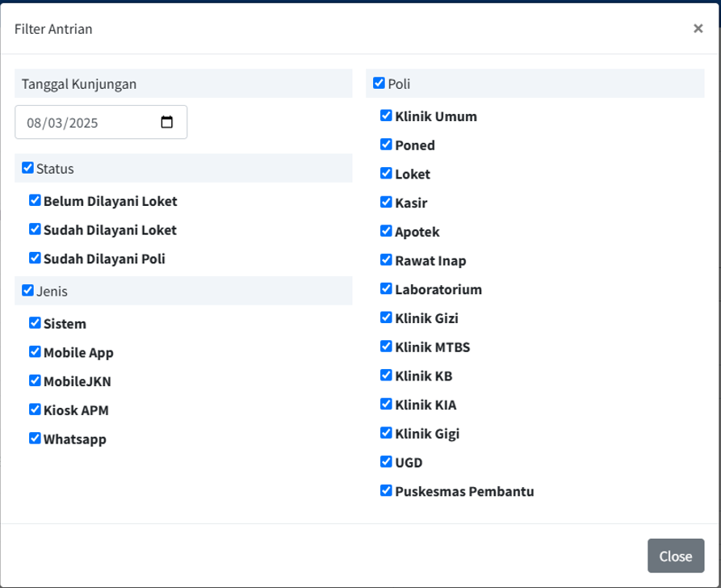This screenshot has width=721, height=588.
Task: Deselect the Sistem checkbox
Action: point(35,323)
